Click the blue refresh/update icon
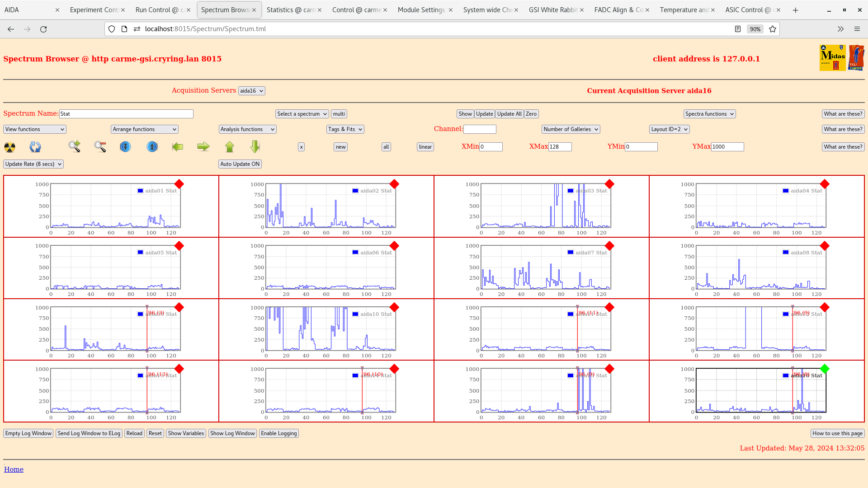Image resolution: width=868 pixels, height=488 pixels. tap(35, 147)
